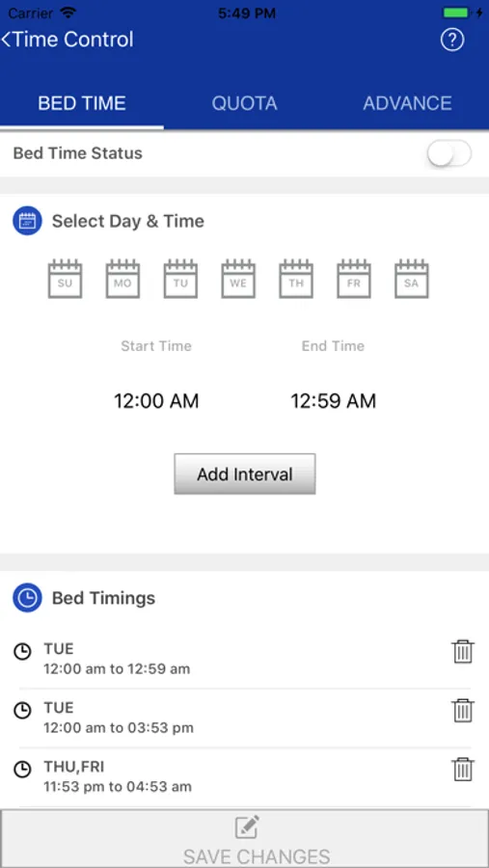The width and height of the screenshot is (489, 868).
Task: Open the help question mark icon
Action: 452,40
